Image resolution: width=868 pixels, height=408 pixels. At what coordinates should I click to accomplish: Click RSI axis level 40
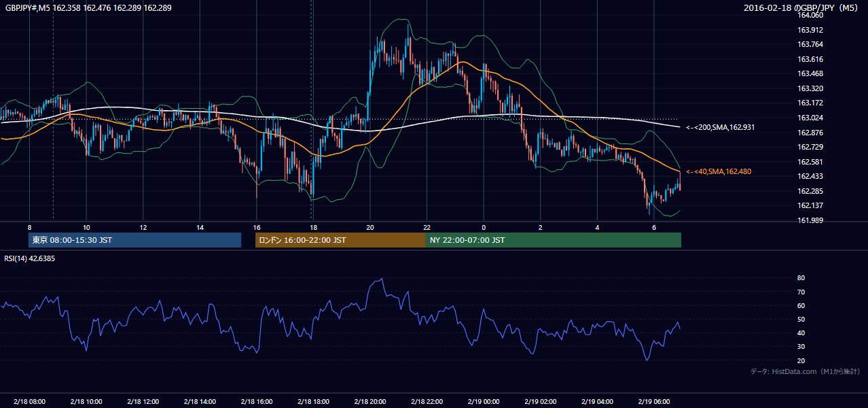801,333
